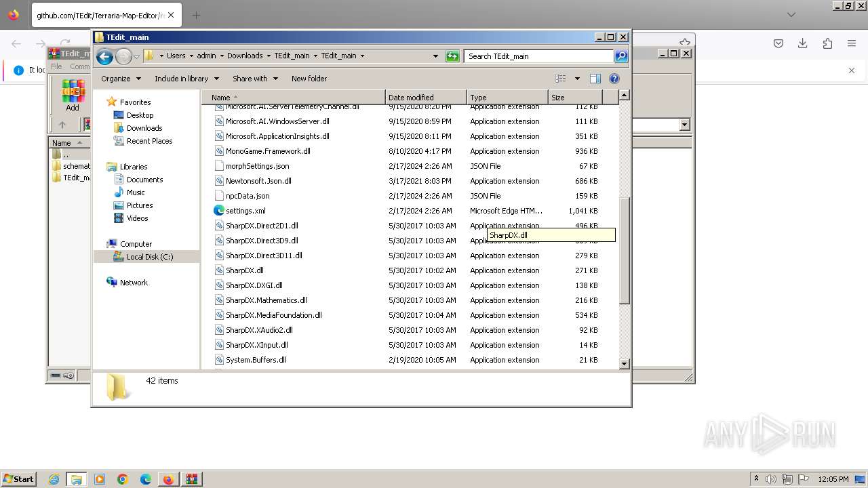Click the Back navigation arrow in Explorer
Viewport: 868px width, 488px height.
point(104,56)
